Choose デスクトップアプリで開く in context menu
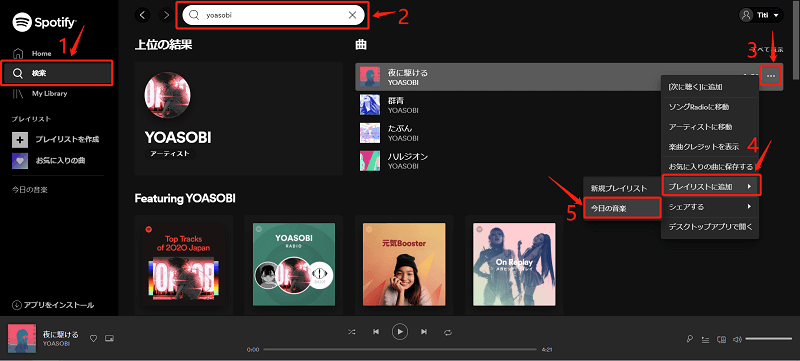Screen dimensions: 800x361 710,226
